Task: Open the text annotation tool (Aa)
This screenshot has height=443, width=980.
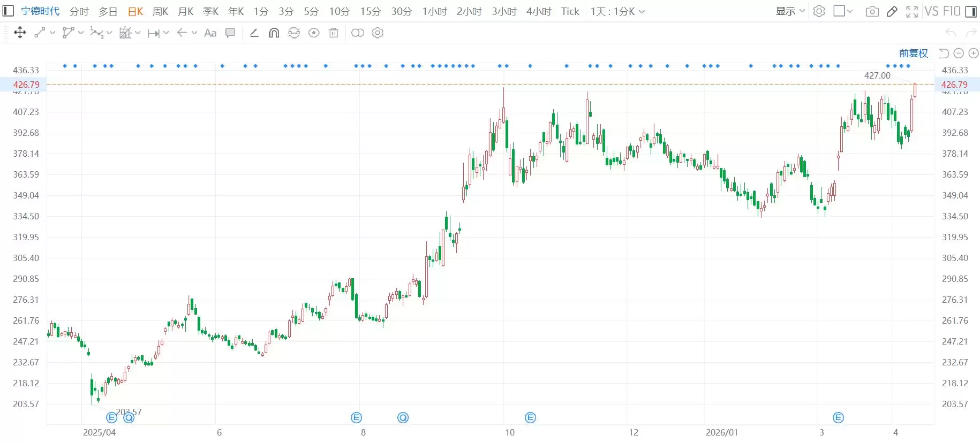Action: pos(210,33)
